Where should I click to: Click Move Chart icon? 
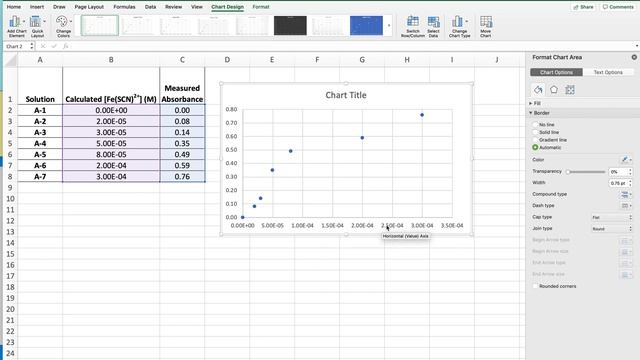click(486, 27)
